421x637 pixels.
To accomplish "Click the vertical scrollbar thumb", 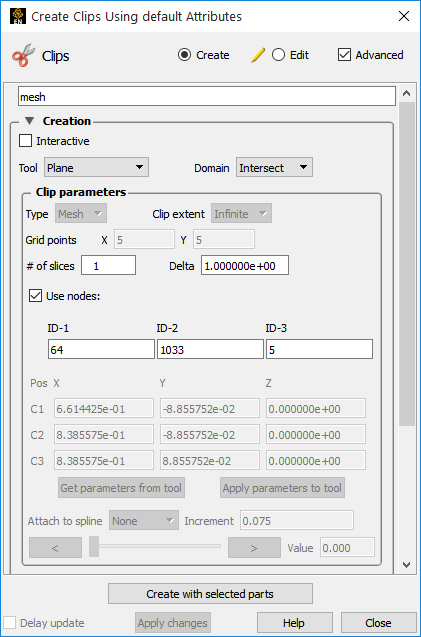I will point(406,264).
